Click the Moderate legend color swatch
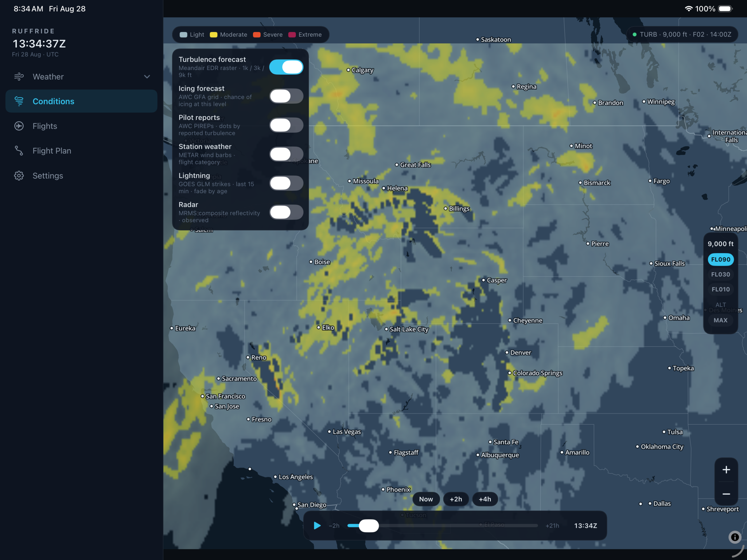Image resolution: width=747 pixels, height=560 pixels. pos(213,35)
